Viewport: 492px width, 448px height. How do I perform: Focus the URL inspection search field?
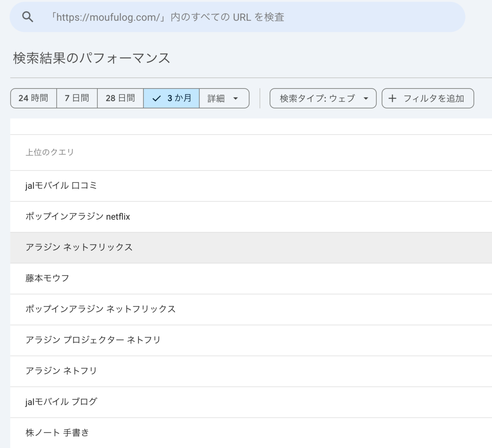tap(237, 17)
